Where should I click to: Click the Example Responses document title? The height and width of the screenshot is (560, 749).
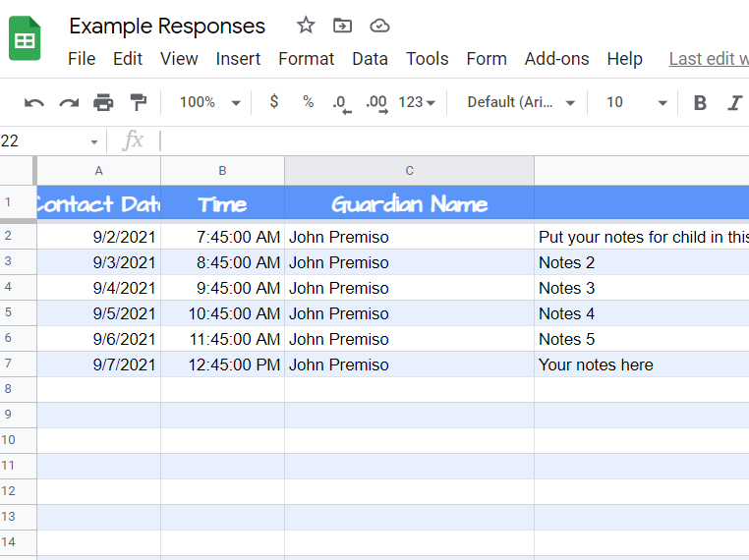[167, 26]
